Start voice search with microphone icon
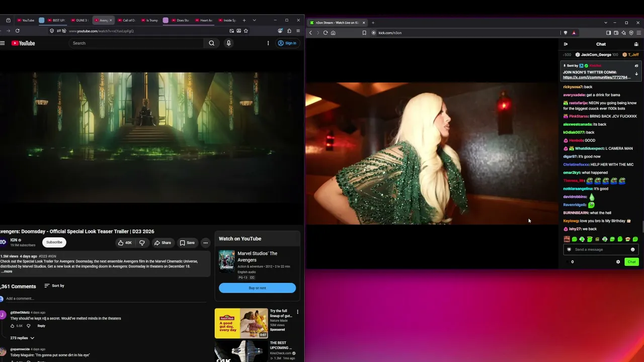644x362 pixels. click(x=228, y=43)
